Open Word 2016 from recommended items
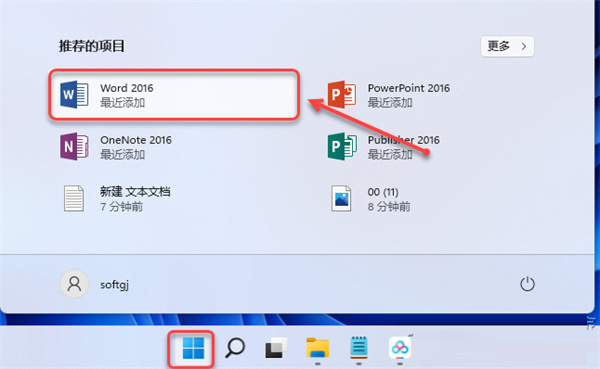Image resolution: width=600 pixels, height=369 pixels. tap(174, 95)
